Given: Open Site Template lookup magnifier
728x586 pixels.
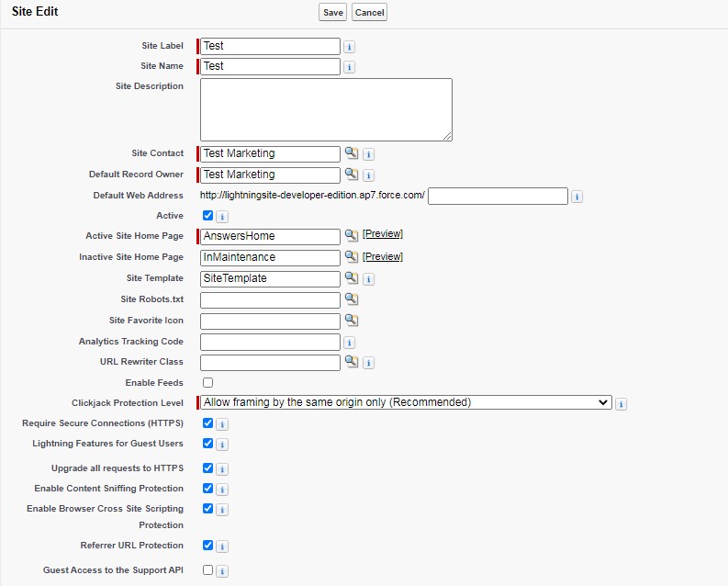Looking at the screenshot, I should coord(351,278).
